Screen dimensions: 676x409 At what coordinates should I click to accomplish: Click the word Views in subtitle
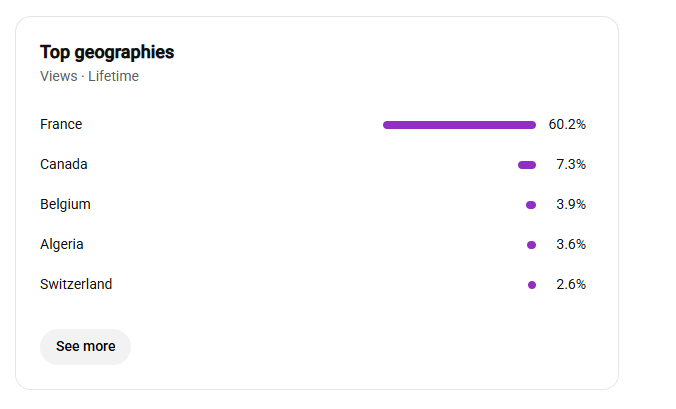[x=59, y=76]
